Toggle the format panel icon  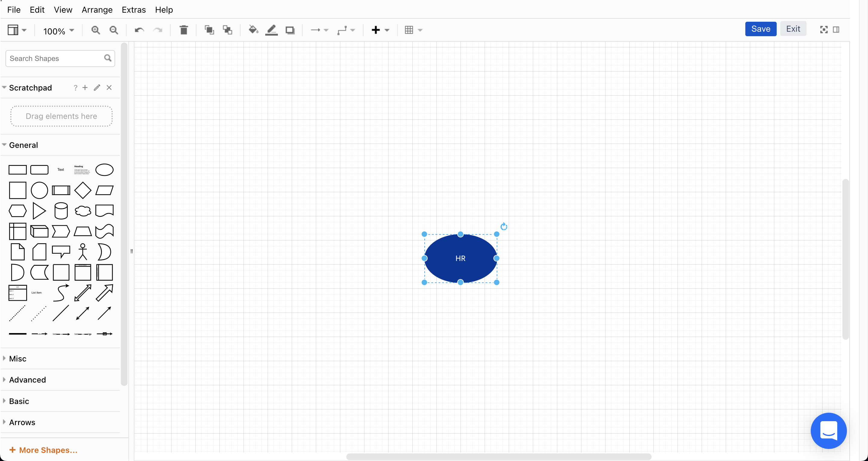(x=836, y=30)
